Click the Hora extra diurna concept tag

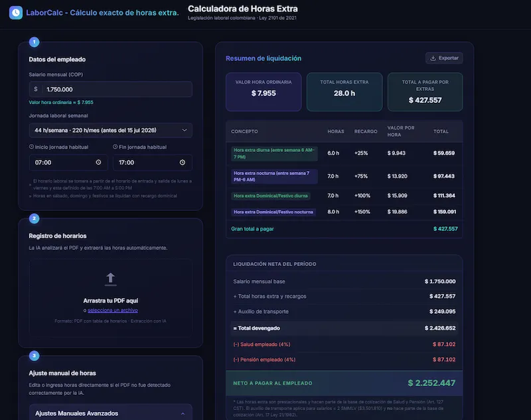274,153
